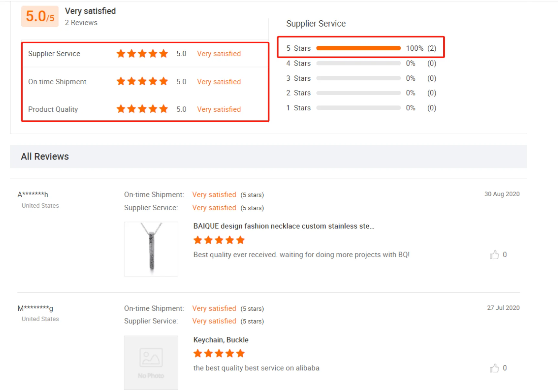
Task: Click the 5.0/5 overall score badge
Action: (40, 16)
